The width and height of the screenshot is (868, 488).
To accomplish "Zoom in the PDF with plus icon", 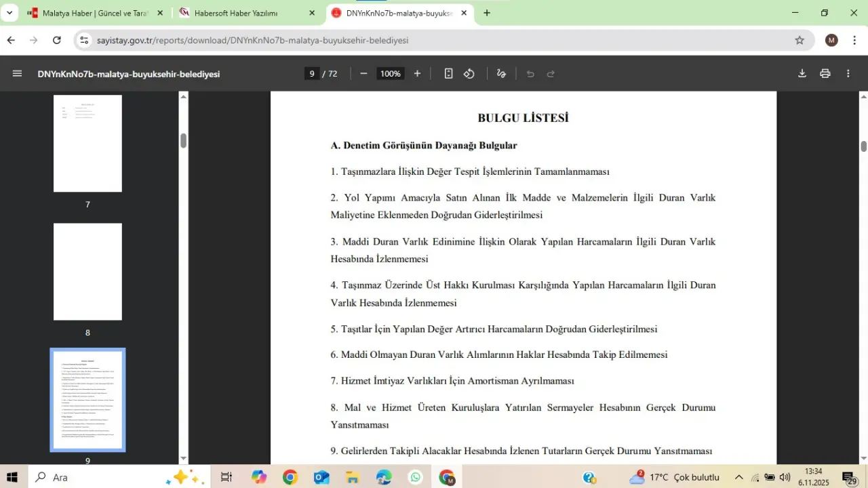I will coord(417,74).
